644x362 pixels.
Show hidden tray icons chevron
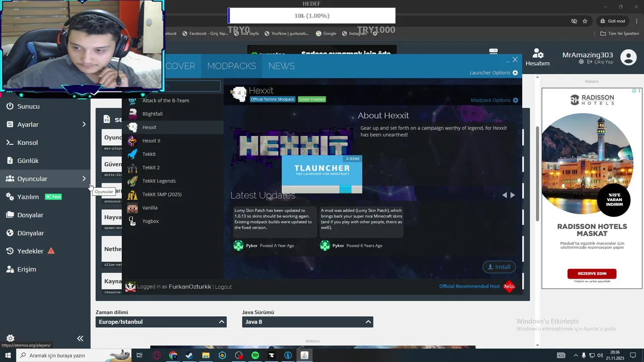(576, 355)
